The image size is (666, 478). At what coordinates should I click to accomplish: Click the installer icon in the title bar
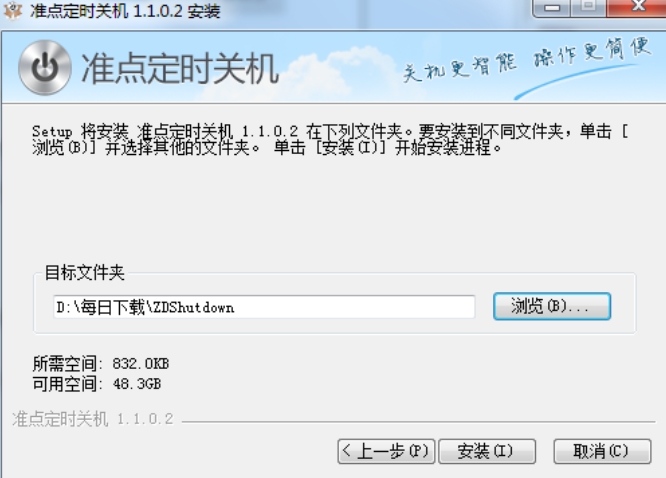pos(12,10)
